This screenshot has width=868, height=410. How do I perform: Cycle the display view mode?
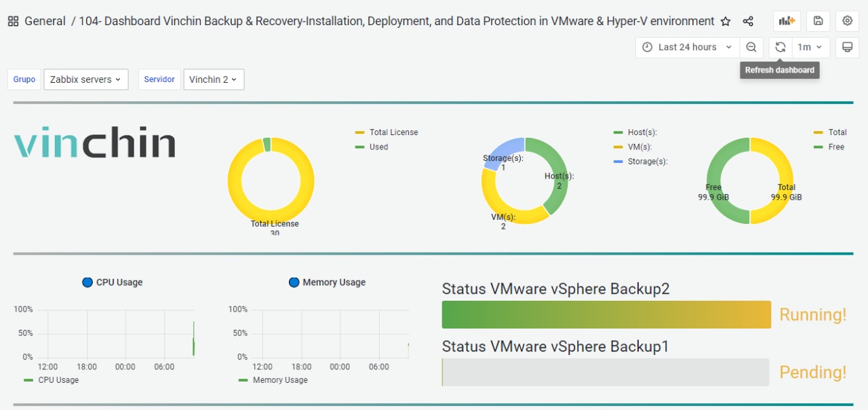coord(847,47)
